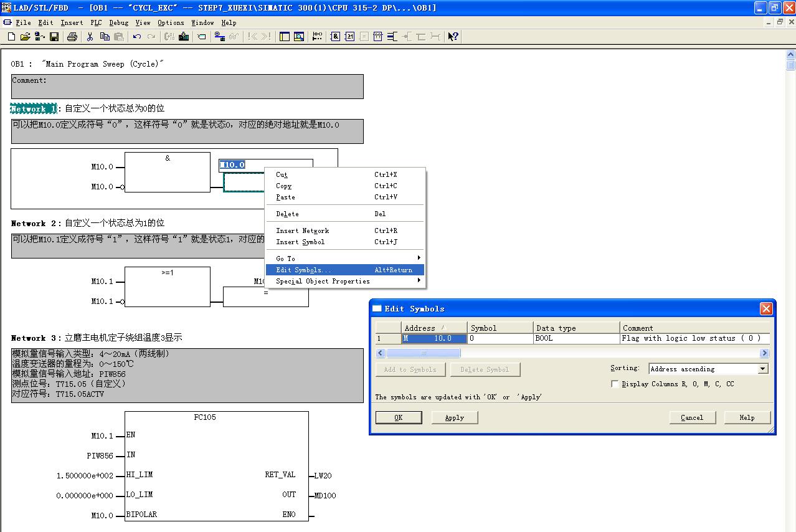
Task: Choose Insert Symbol from context menu
Action: point(345,242)
